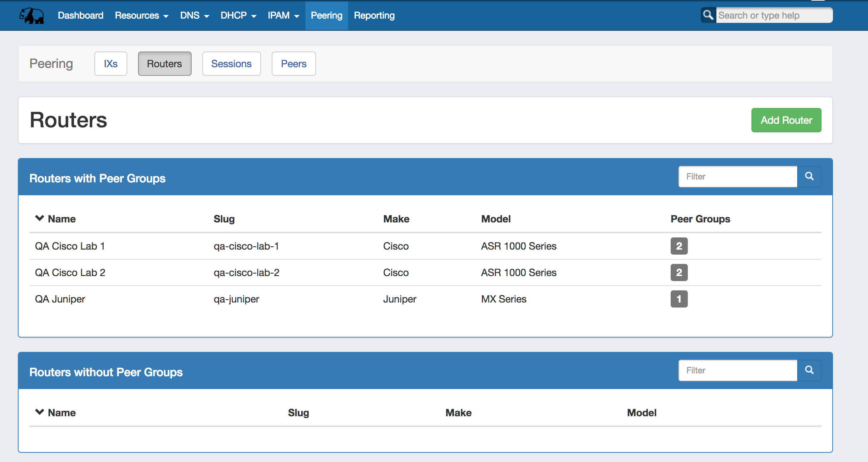Click Name sort chevron in second table
This screenshot has height=462, width=868.
[x=39, y=412]
